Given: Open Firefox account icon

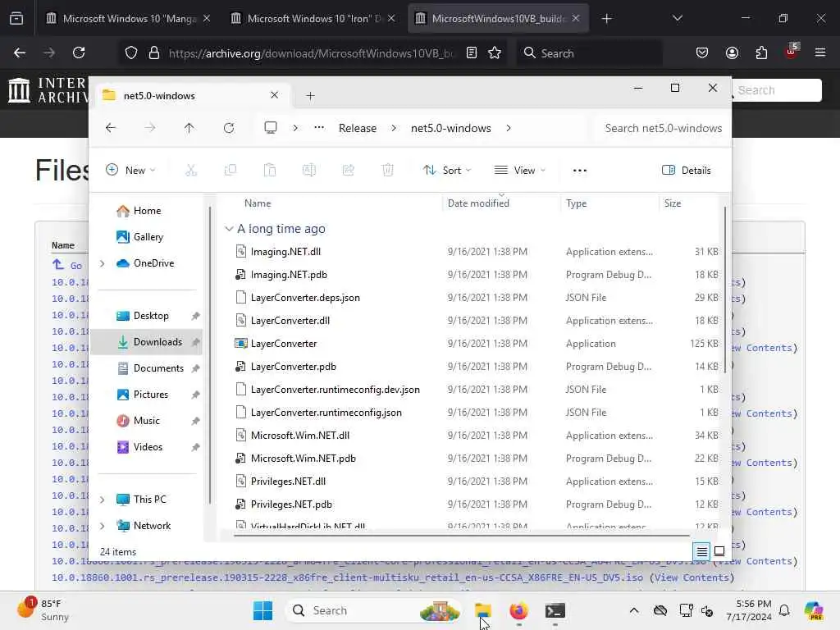Looking at the screenshot, I should (732, 52).
